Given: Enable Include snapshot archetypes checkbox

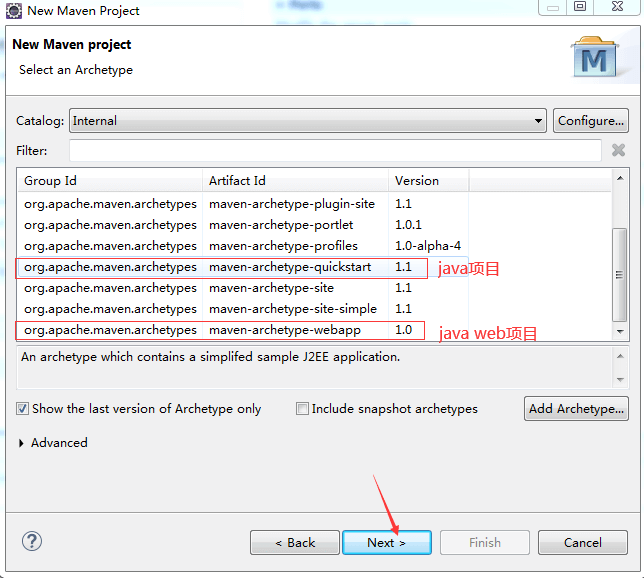Looking at the screenshot, I should [x=302, y=409].
